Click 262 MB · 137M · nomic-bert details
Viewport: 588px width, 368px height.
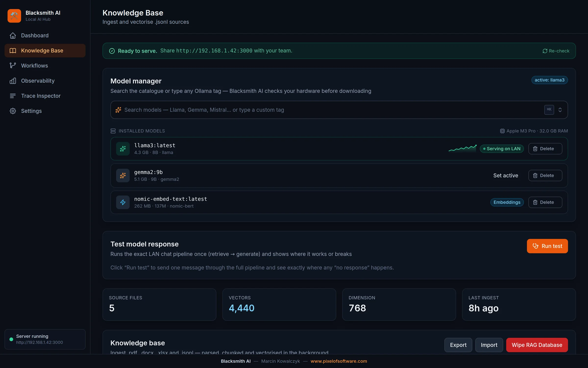pos(164,206)
